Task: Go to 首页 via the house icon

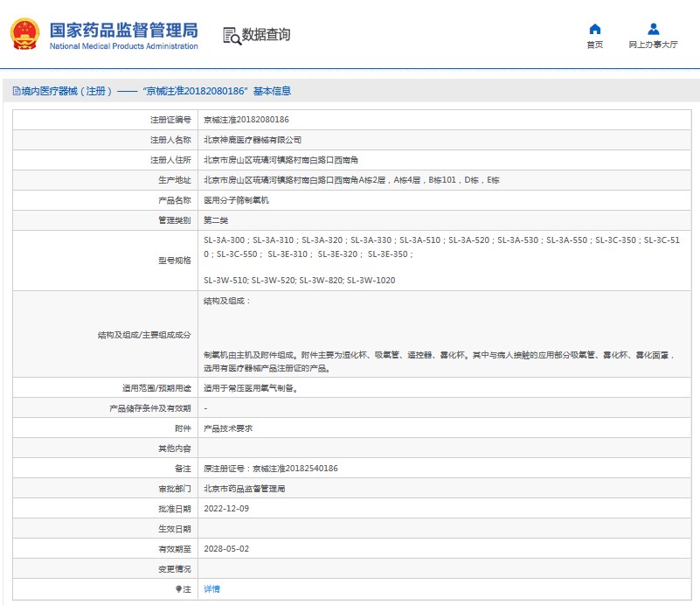Action: [x=594, y=29]
